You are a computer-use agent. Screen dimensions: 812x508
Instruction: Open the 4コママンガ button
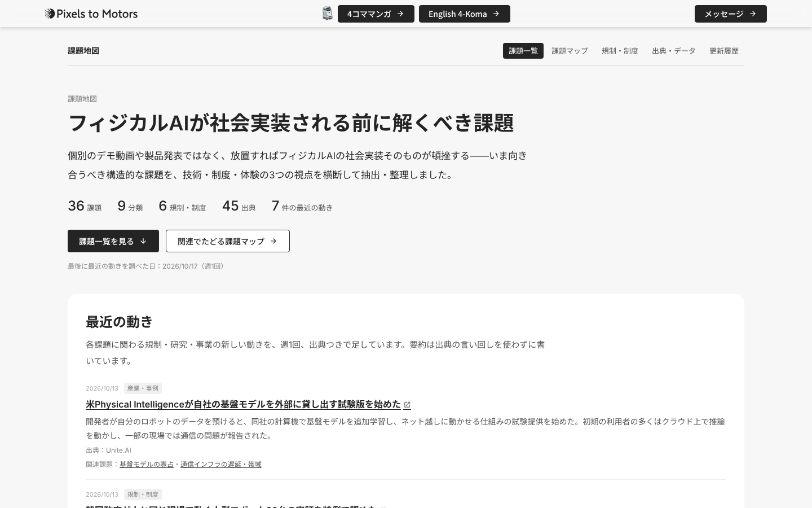376,14
